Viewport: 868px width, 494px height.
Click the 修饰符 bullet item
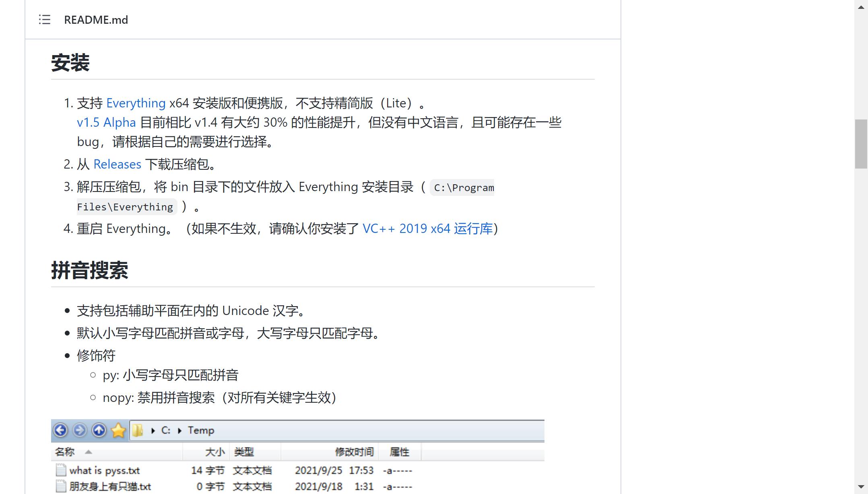click(96, 355)
